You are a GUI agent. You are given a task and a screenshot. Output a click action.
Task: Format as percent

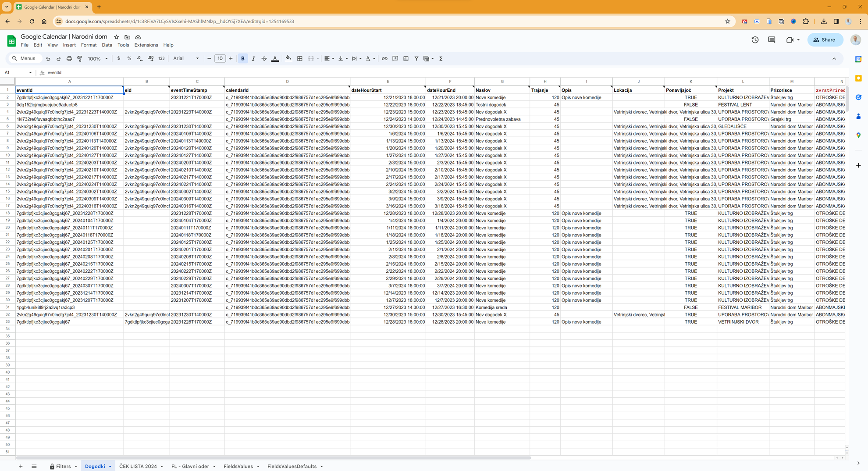pyautogui.click(x=129, y=59)
